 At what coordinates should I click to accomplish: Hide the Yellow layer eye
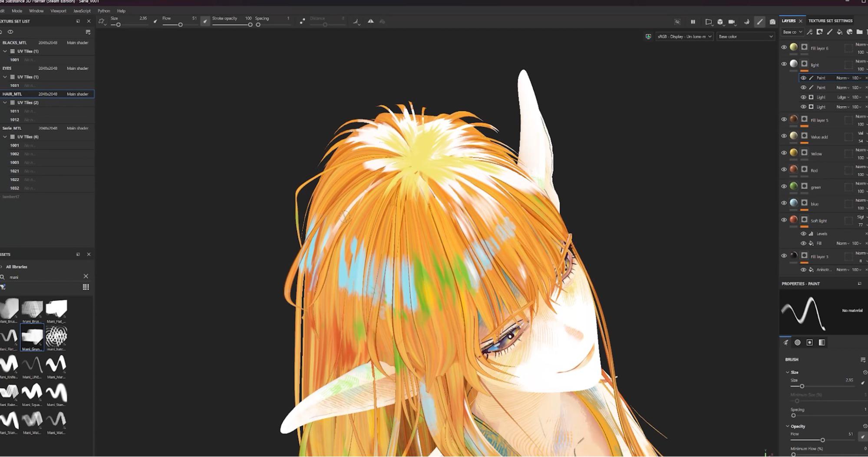pos(784,153)
